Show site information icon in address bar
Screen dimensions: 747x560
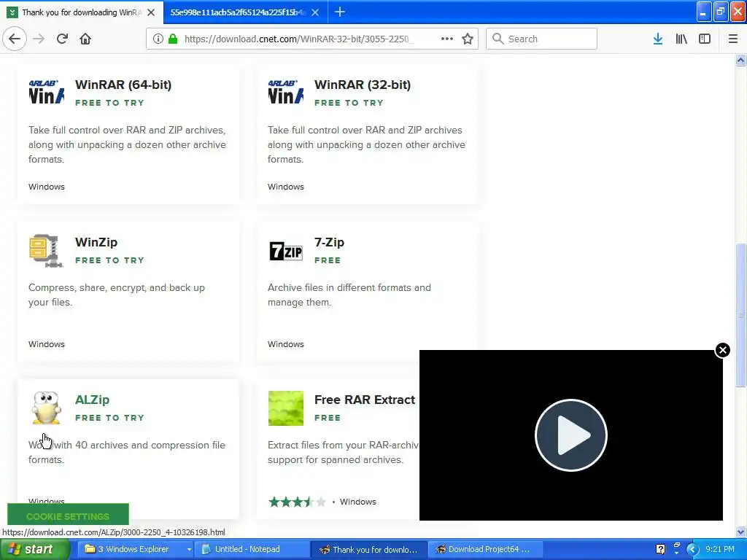[x=158, y=39]
